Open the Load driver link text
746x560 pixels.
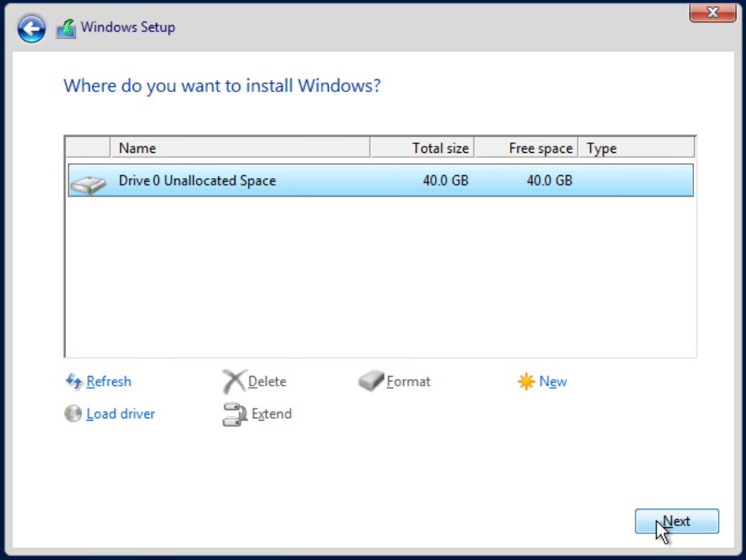(x=120, y=414)
